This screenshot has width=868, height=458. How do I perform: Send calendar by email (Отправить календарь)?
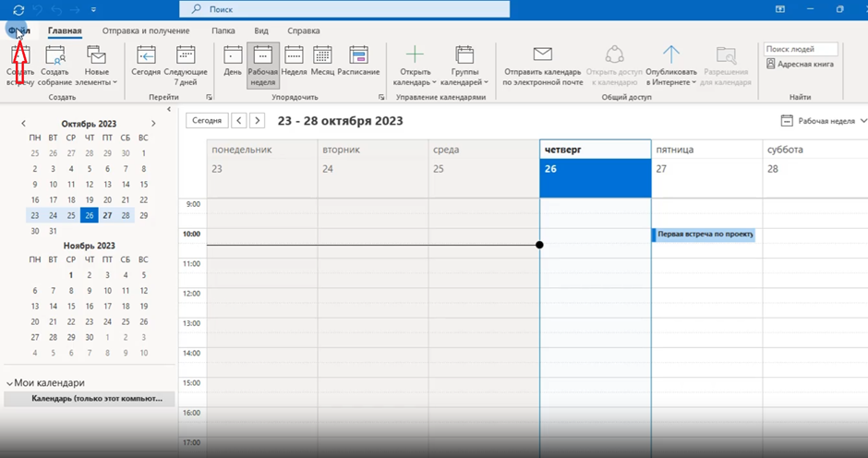542,65
